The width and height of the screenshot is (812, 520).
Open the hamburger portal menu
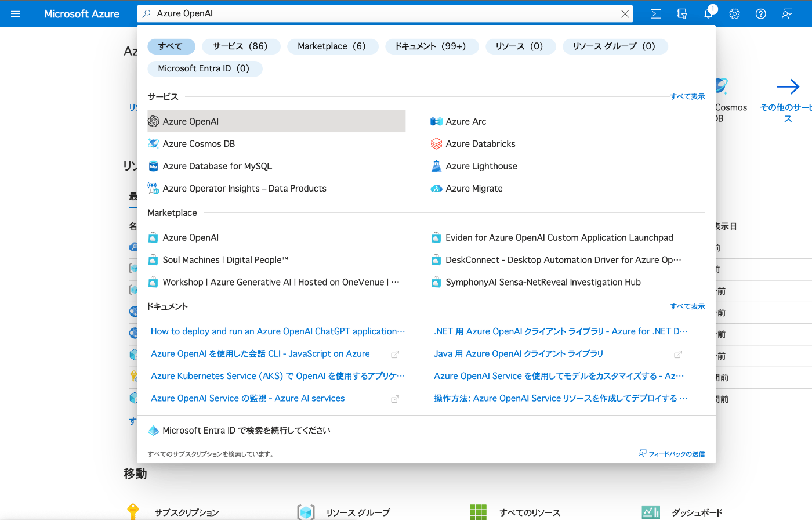(x=16, y=13)
